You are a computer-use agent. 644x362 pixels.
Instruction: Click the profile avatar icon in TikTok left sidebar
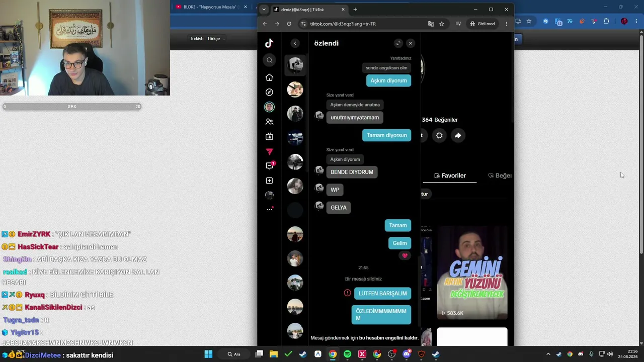click(269, 195)
